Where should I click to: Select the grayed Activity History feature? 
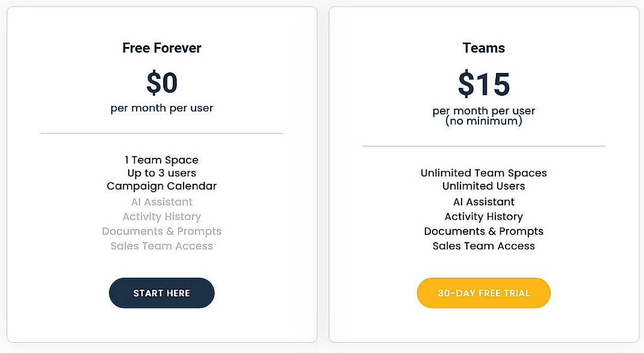tap(161, 216)
